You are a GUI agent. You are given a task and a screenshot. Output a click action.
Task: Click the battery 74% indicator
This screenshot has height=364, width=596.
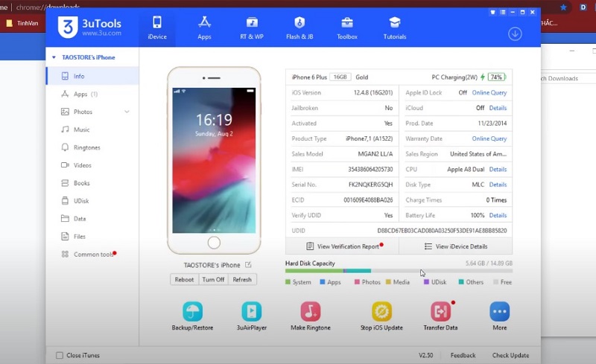tap(497, 77)
